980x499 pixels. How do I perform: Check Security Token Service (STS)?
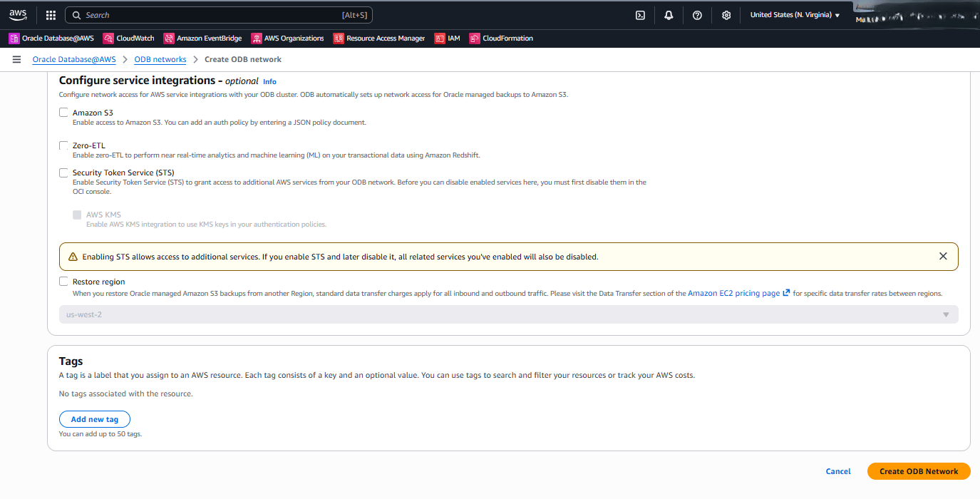(x=63, y=173)
